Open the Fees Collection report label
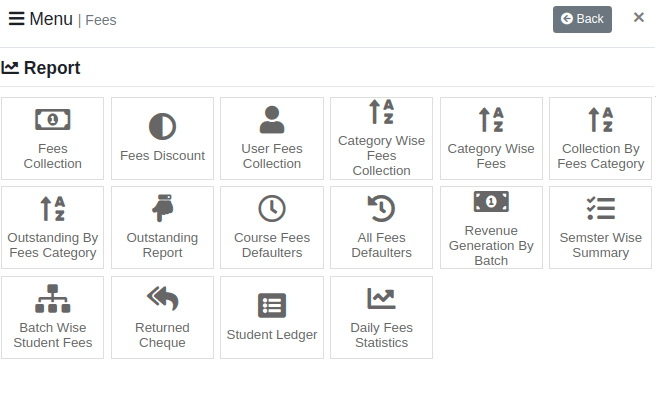 53,156
